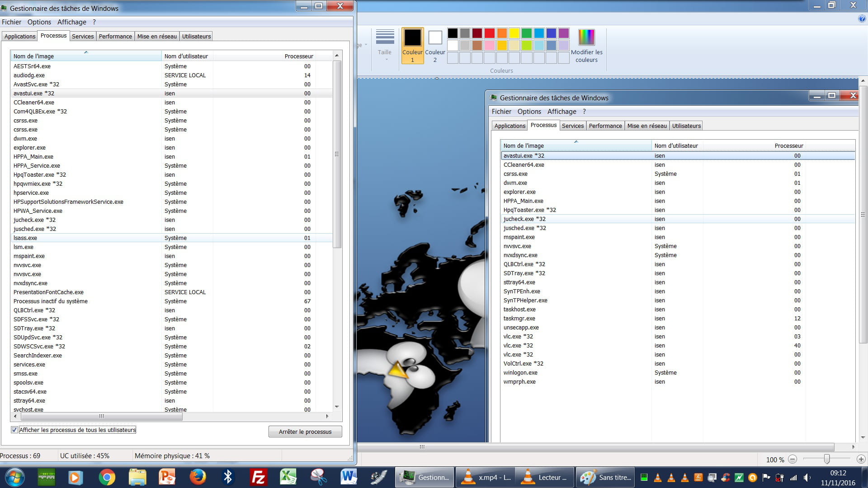Open the feather pen taskbar icon
The image size is (868, 488).
[x=379, y=477]
